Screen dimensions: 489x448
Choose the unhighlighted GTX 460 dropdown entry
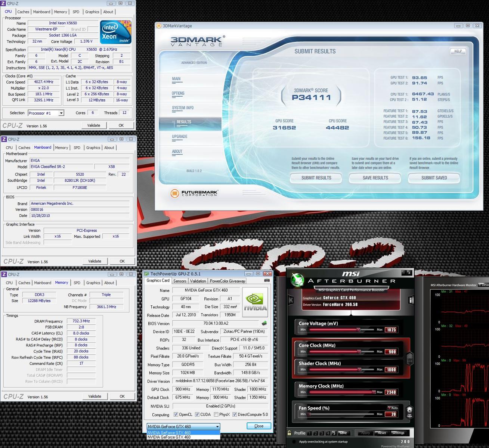[183, 437]
